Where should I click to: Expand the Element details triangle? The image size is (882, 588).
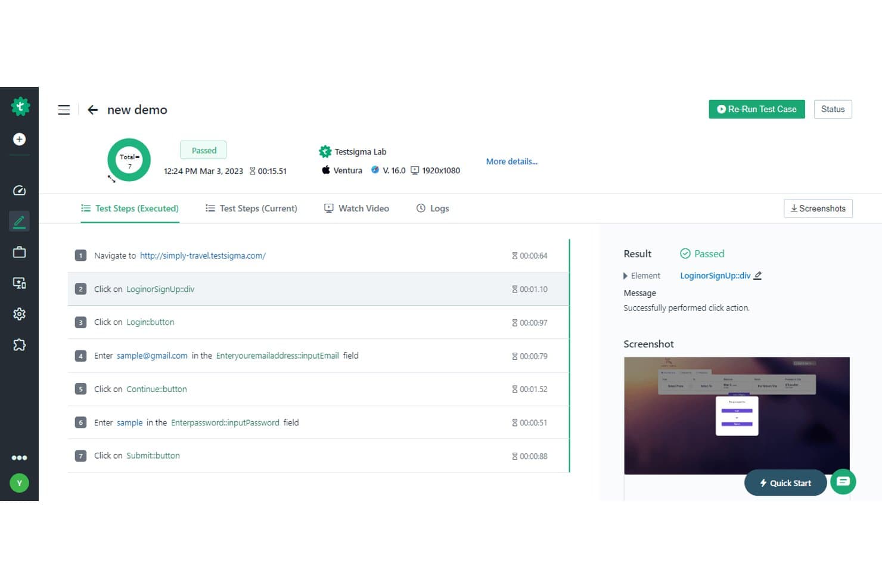pyautogui.click(x=625, y=276)
